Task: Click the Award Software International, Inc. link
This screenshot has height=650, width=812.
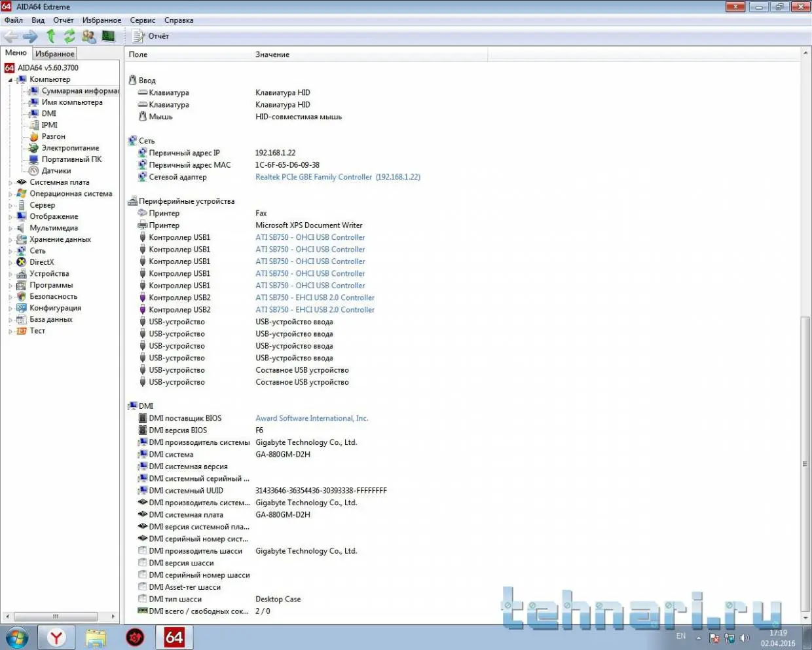Action: tap(312, 418)
